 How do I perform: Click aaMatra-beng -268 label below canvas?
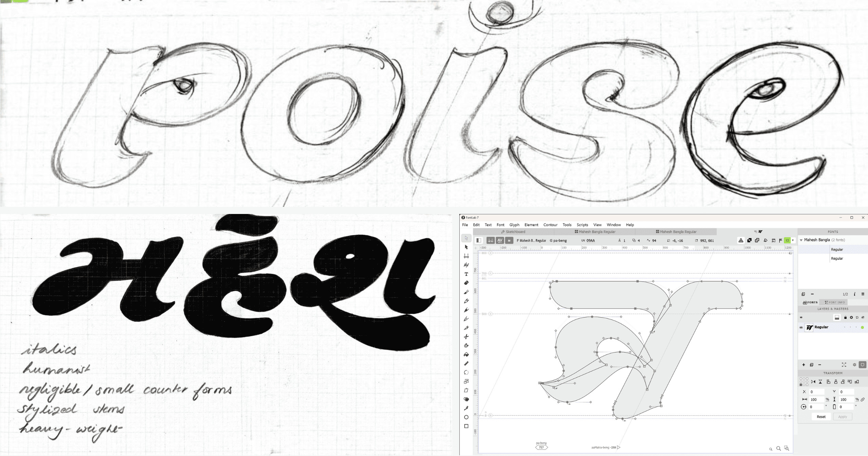(x=604, y=447)
